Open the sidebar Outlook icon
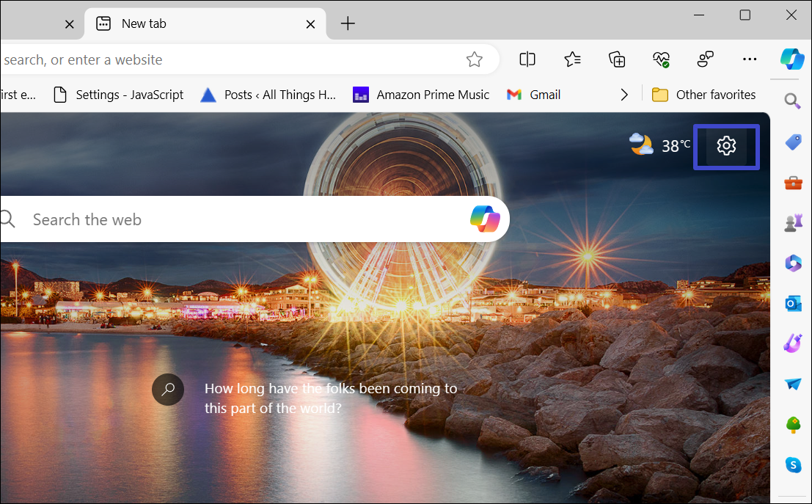The height and width of the screenshot is (504, 812). 793,304
